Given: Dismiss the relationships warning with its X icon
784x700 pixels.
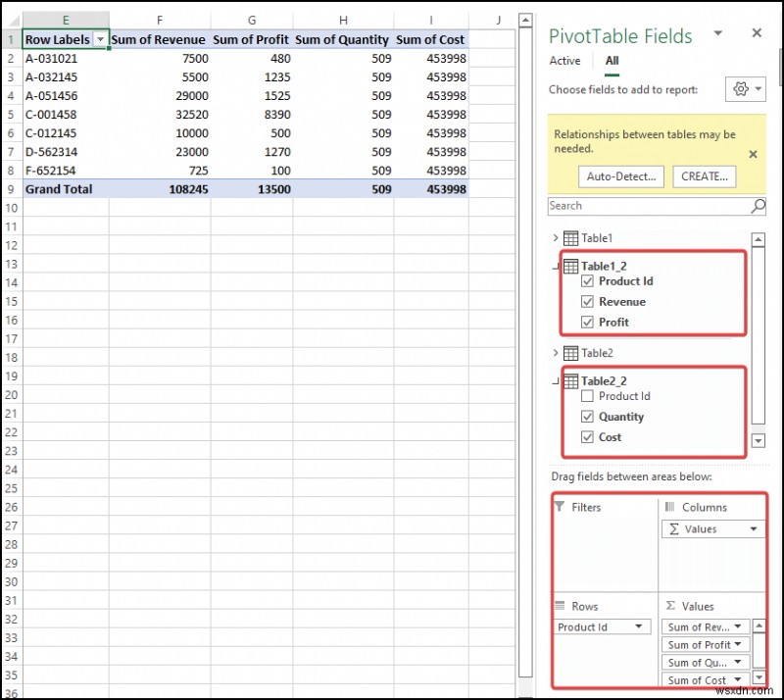Looking at the screenshot, I should coord(753,154).
